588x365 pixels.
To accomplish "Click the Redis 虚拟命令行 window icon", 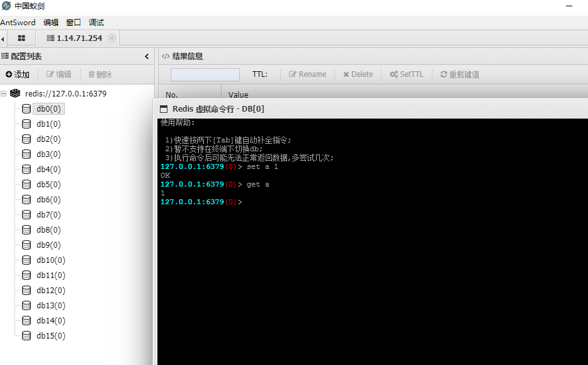I will tap(164, 109).
